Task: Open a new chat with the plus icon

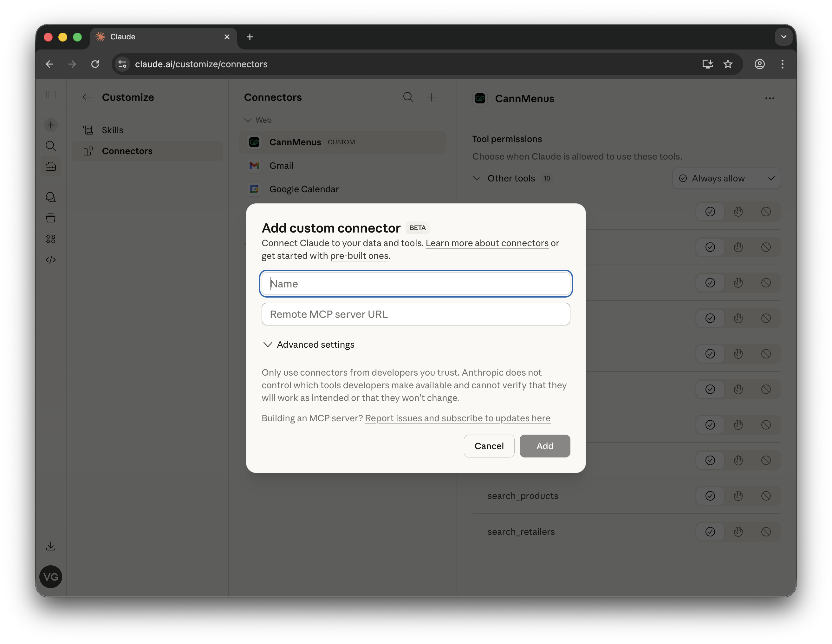Action: click(51, 125)
